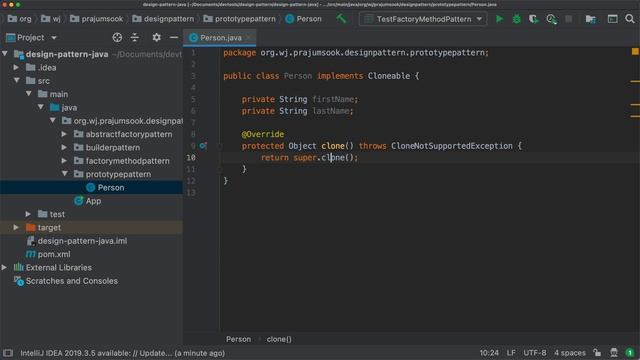Screen dimensions: 640x360
Task: Collapse all in the Project panel
Action: (x=135, y=38)
